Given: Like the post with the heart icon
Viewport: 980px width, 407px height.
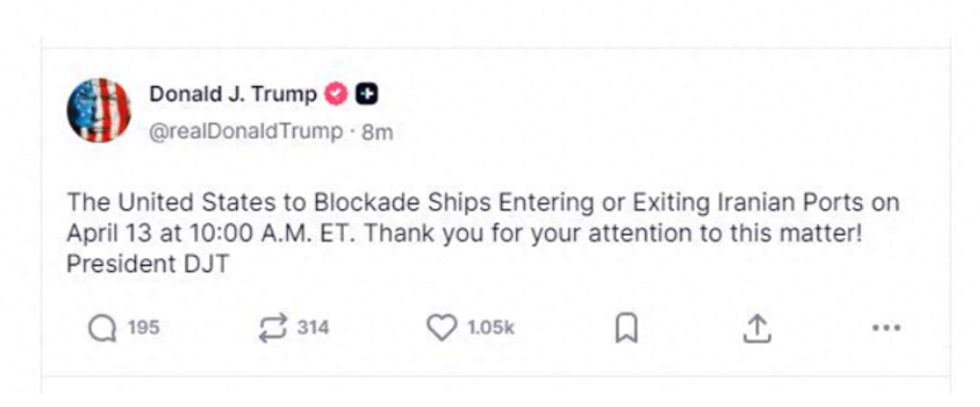Looking at the screenshot, I should click(442, 328).
